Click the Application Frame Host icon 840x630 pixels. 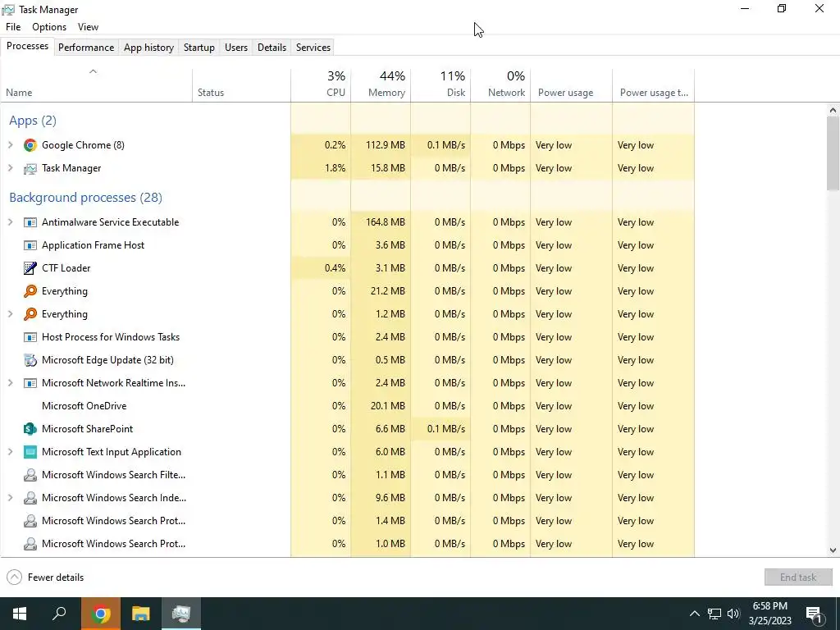pyautogui.click(x=30, y=245)
